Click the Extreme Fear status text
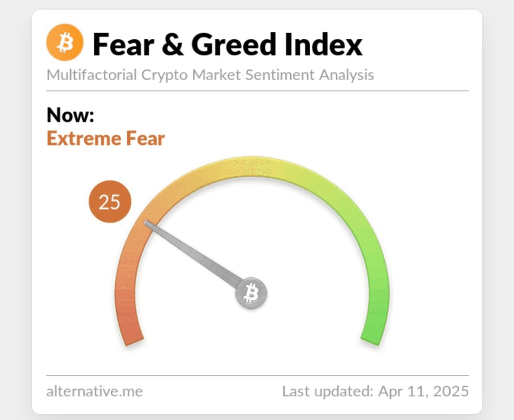Screen dimensions: 514x420 pyautogui.click(x=106, y=139)
